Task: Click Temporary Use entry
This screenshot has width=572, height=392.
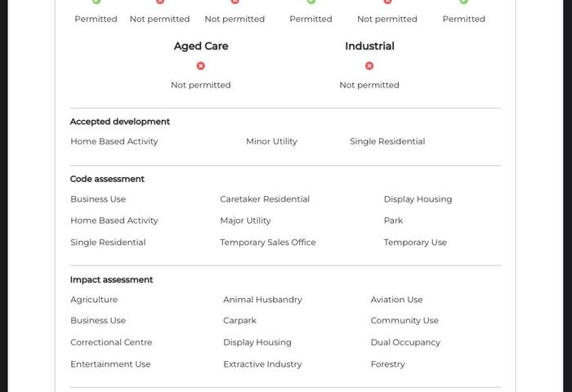Action: point(415,243)
